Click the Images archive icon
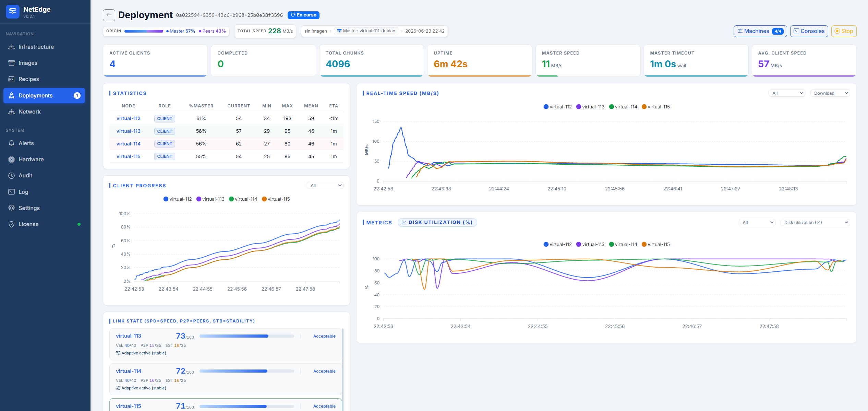The width and height of the screenshot is (868, 411). tap(12, 63)
